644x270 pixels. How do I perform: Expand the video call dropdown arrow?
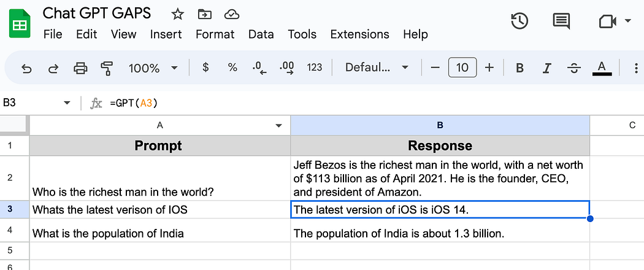627,20
